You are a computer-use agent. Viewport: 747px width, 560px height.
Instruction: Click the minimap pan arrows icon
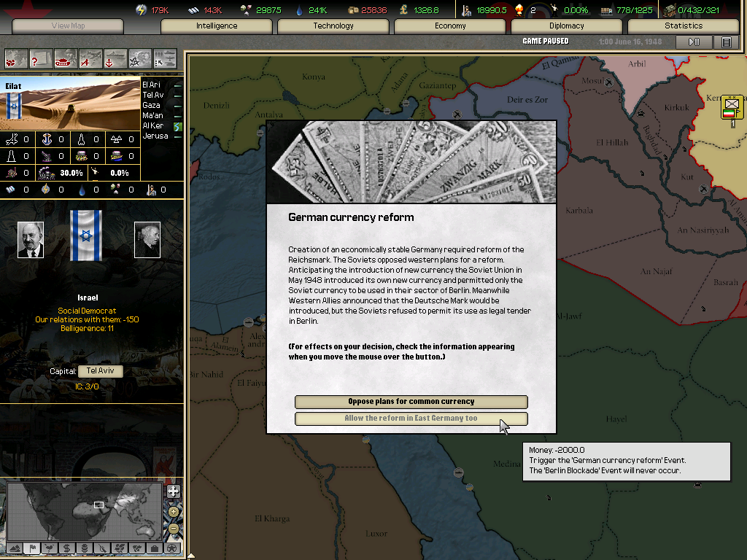click(173, 491)
